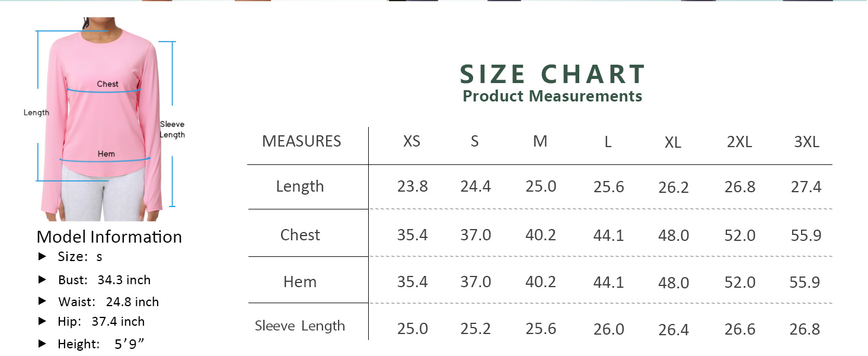
Task: Click the Hem row label in table
Action: 300,282
